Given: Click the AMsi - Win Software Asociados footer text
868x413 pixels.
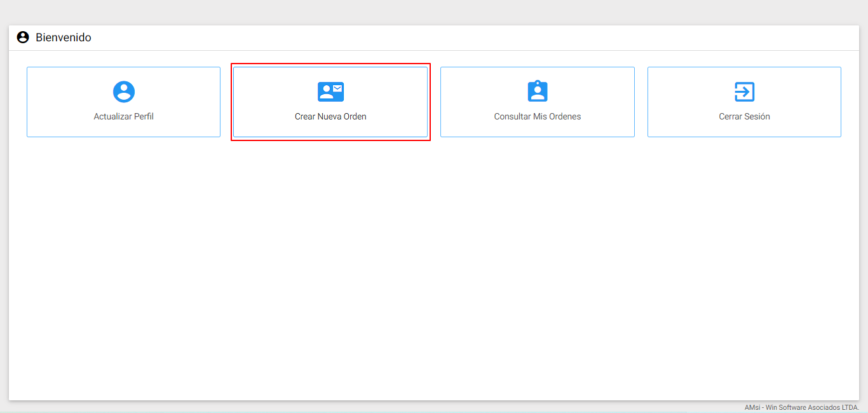Looking at the screenshot, I should pos(802,407).
